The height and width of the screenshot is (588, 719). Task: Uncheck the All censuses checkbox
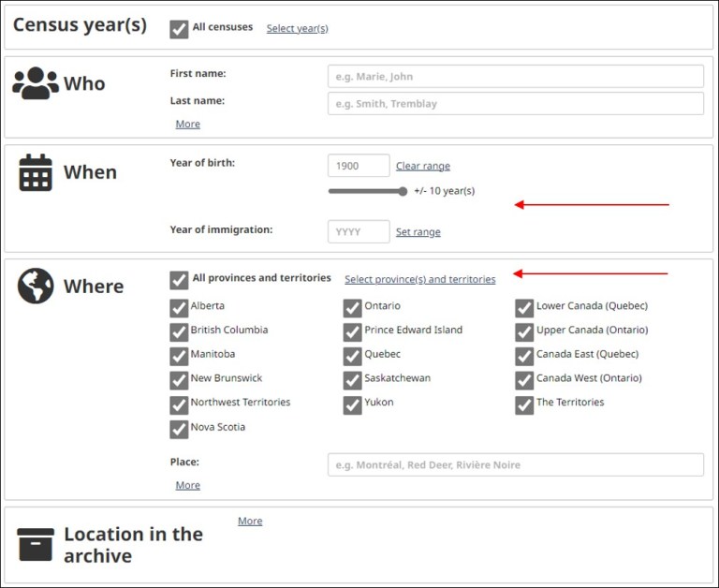pos(179,29)
